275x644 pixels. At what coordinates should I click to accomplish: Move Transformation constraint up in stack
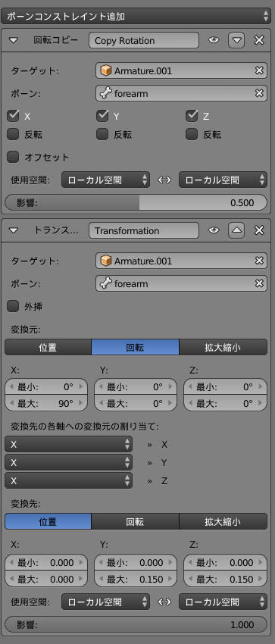coord(236,230)
